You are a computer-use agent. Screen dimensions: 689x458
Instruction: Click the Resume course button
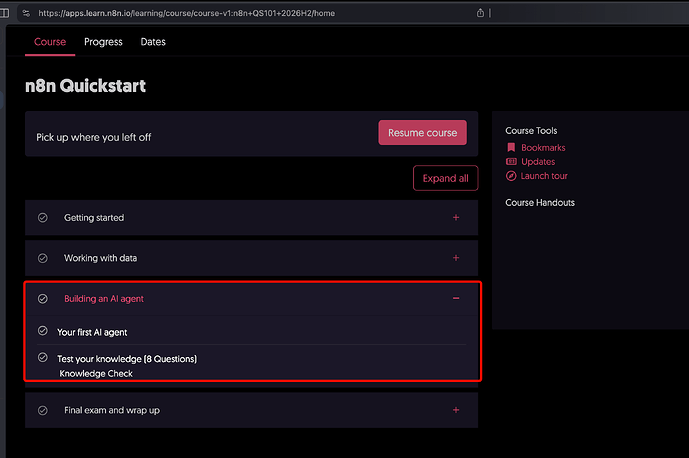click(422, 133)
